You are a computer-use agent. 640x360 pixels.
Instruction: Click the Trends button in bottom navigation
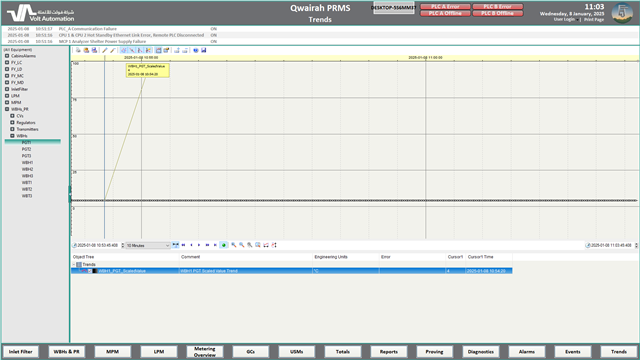point(619,351)
